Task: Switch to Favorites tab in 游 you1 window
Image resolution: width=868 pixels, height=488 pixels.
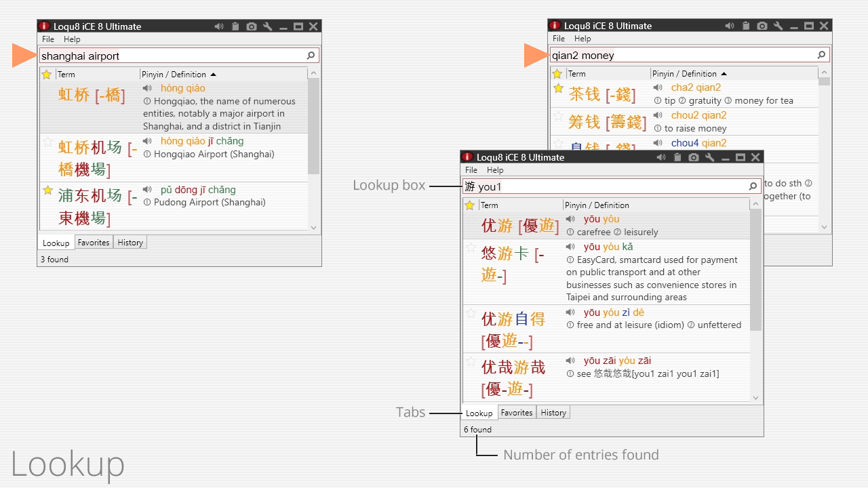Action: pyautogui.click(x=517, y=413)
